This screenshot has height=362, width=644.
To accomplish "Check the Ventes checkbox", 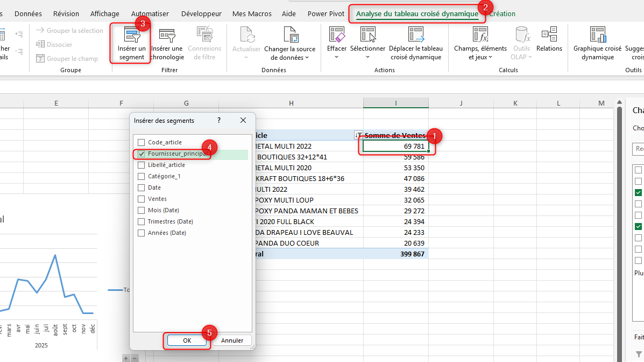I will (x=141, y=199).
